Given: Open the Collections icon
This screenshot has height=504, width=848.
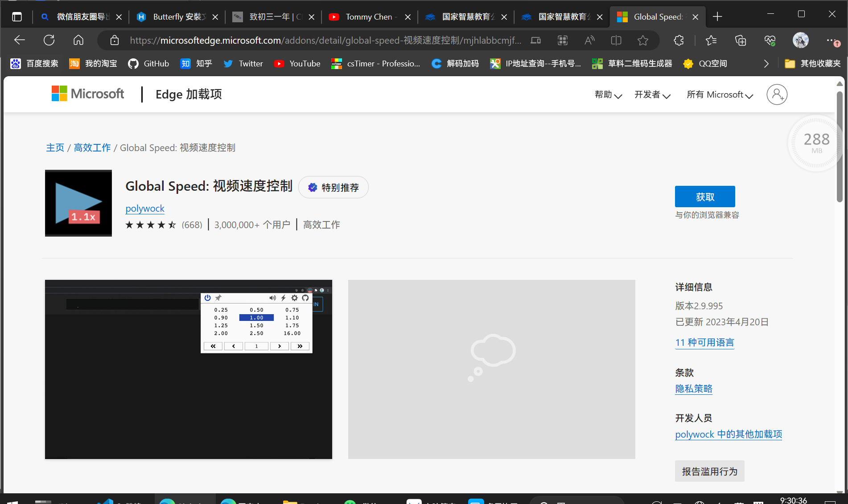Looking at the screenshot, I should [741, 41].
